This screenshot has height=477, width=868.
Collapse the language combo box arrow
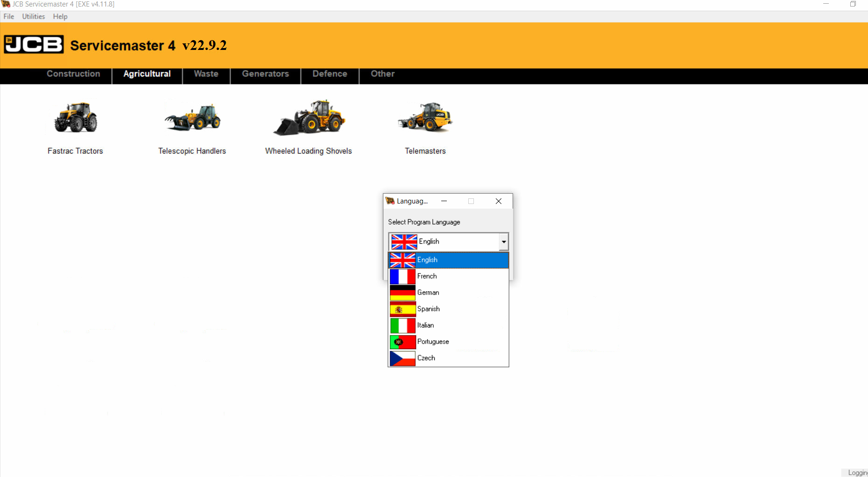pos(504,242)
